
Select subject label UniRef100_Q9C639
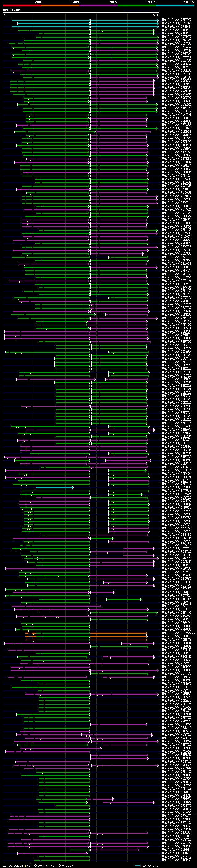pyautogui.click(x=176, y=81)
